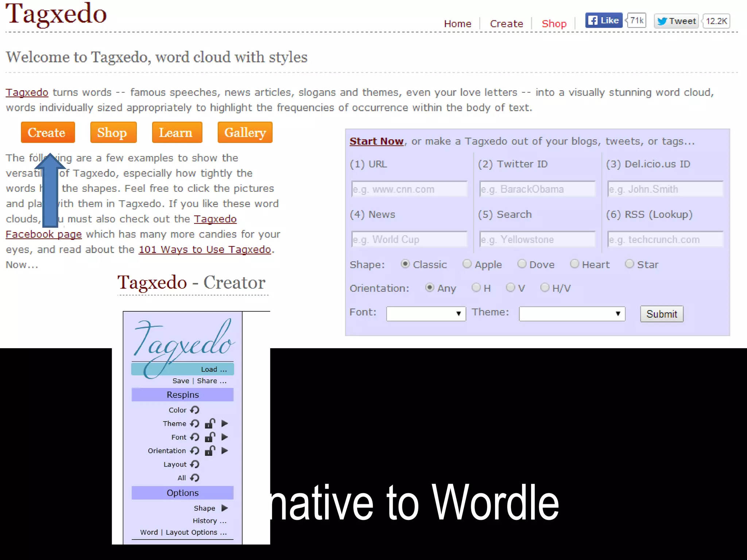Image resolution: width=747 pixels, height=560 pixels.
Task: Click the 71k Facebook like count
Action: click(636, 20)
